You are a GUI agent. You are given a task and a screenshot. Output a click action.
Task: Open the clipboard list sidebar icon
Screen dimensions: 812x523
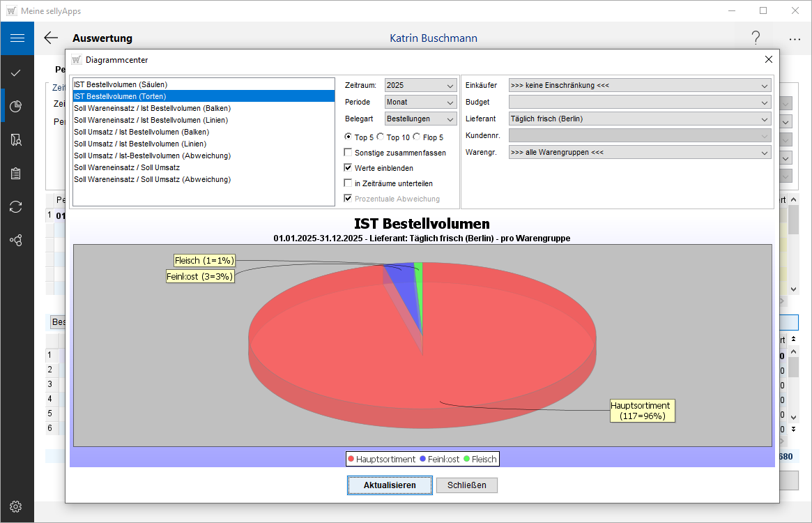(17, 173)
